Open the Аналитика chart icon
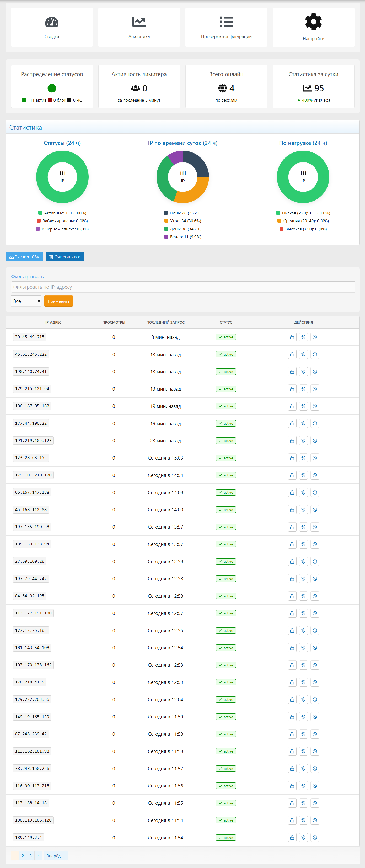 [x=139, y=22]
